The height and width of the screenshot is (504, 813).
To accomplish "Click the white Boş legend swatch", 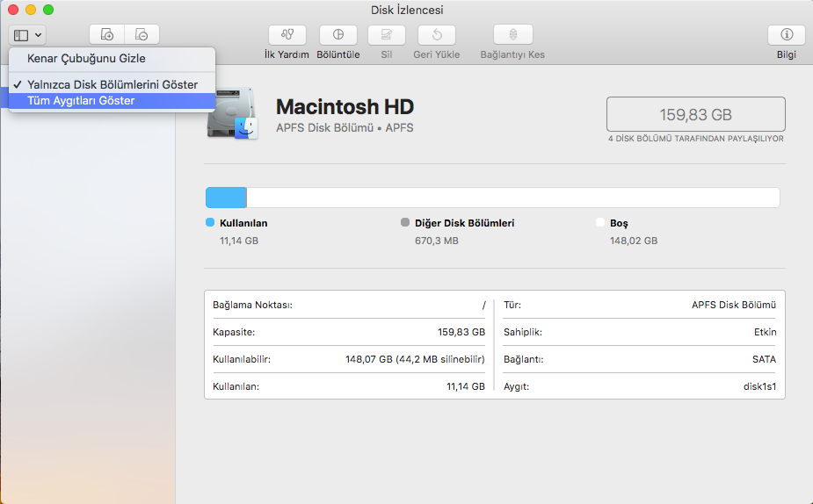I will click(x=600, y=223).
